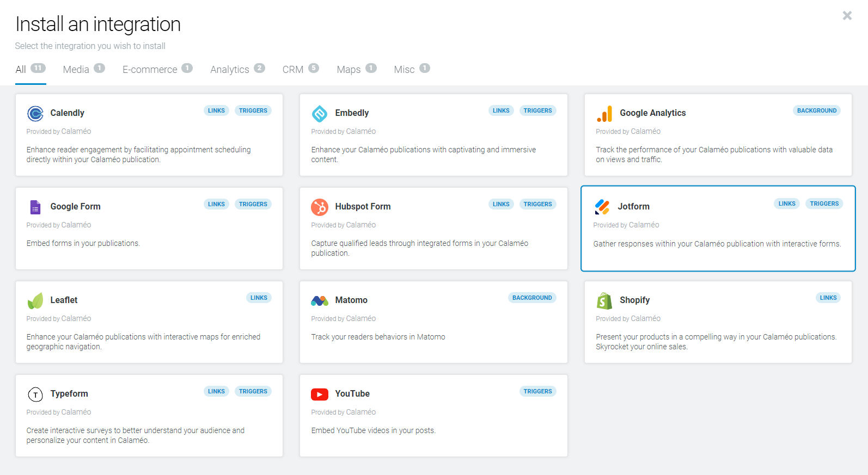
Task: Filter by the Maps tab
Action: pyautogui.click(x=357, y=69)
